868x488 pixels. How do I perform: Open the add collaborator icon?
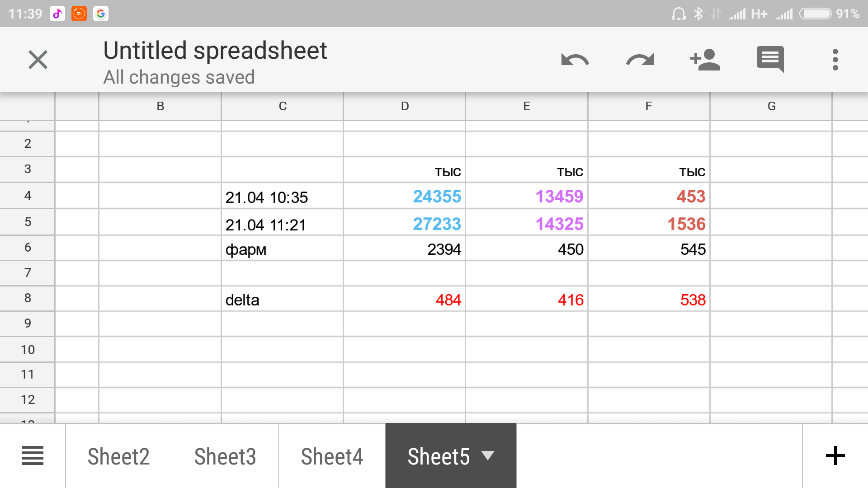click(x=705, y=60)
